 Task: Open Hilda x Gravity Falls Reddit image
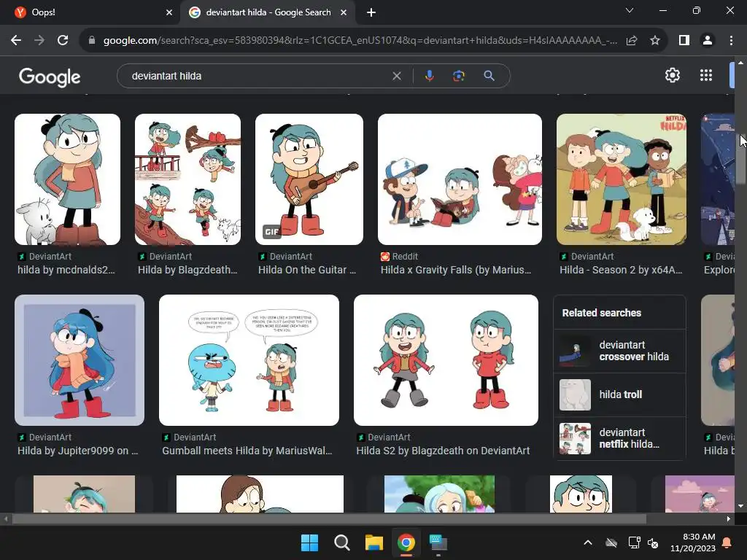click(460, 179)
